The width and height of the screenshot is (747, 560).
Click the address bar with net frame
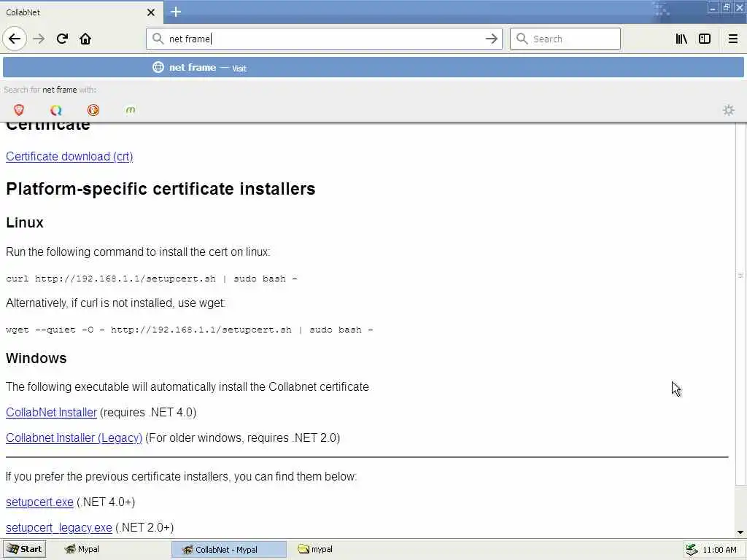pos(324,39)
